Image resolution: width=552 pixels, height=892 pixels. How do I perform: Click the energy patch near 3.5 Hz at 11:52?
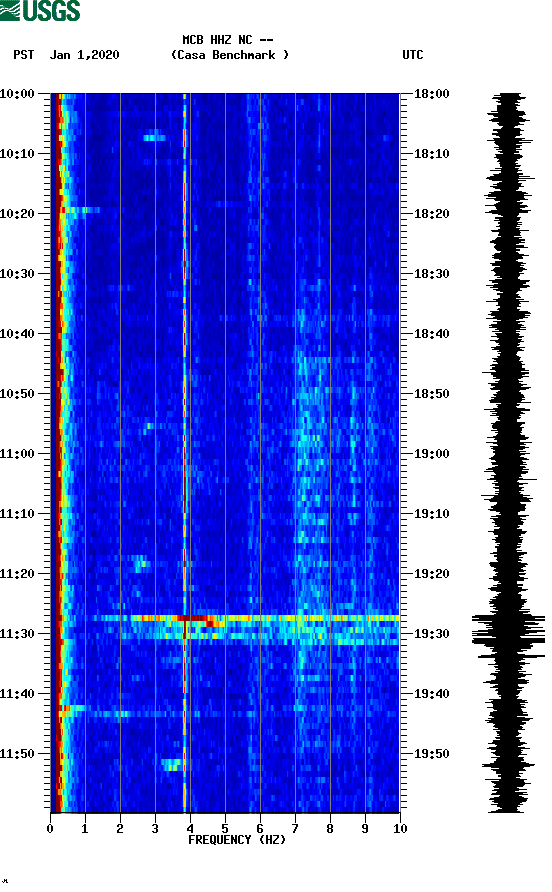click(171, 765)
